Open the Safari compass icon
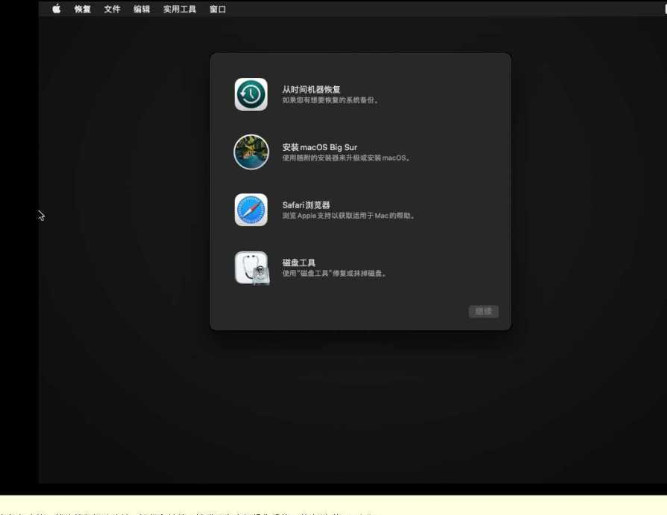667x515 pixels. click(251, 210)
